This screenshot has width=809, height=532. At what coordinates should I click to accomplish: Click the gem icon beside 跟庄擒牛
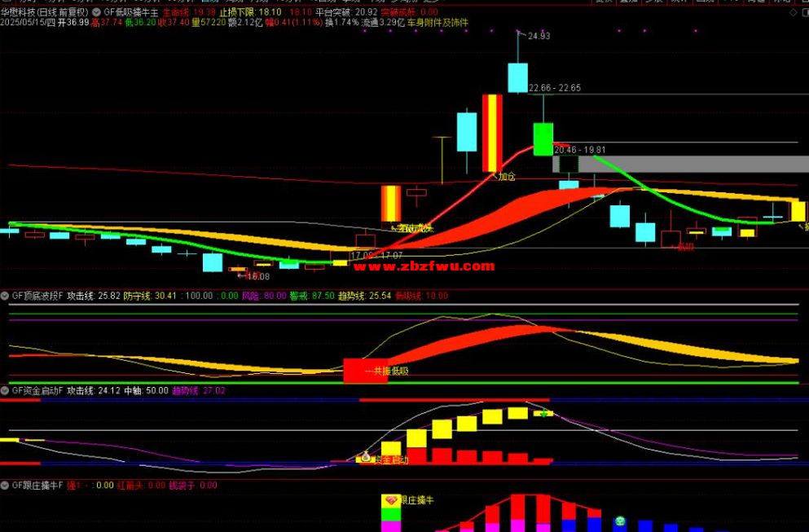pyautogui.click(x=389, y=499)
